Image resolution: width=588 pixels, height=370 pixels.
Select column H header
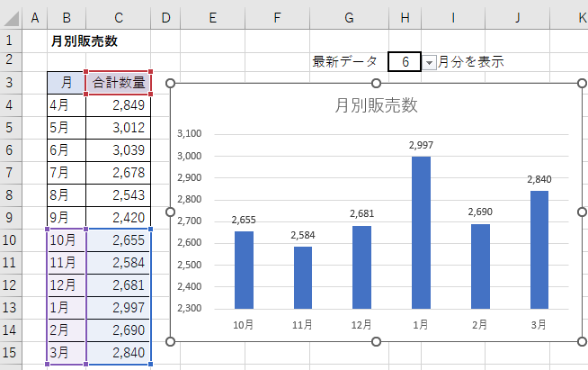[405, 18]
